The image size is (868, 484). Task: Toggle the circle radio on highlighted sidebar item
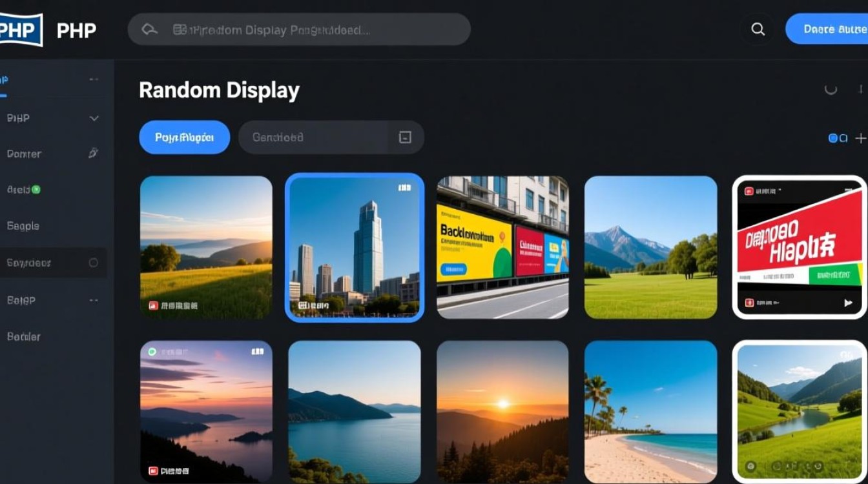[x=93, y=263]
